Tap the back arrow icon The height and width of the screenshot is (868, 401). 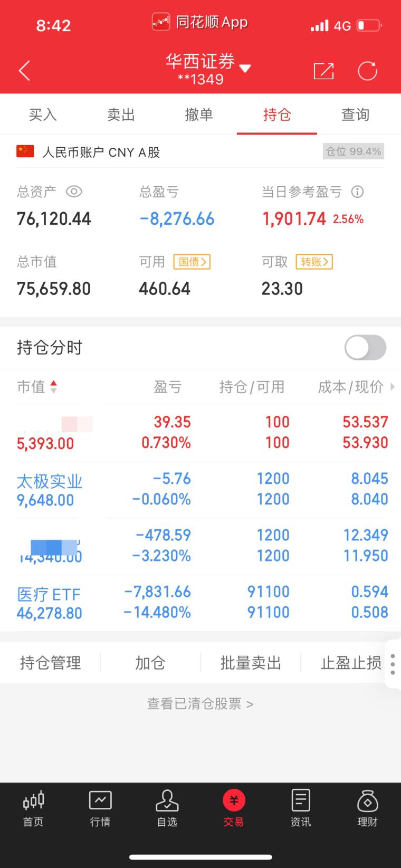(x=24, y=71)
